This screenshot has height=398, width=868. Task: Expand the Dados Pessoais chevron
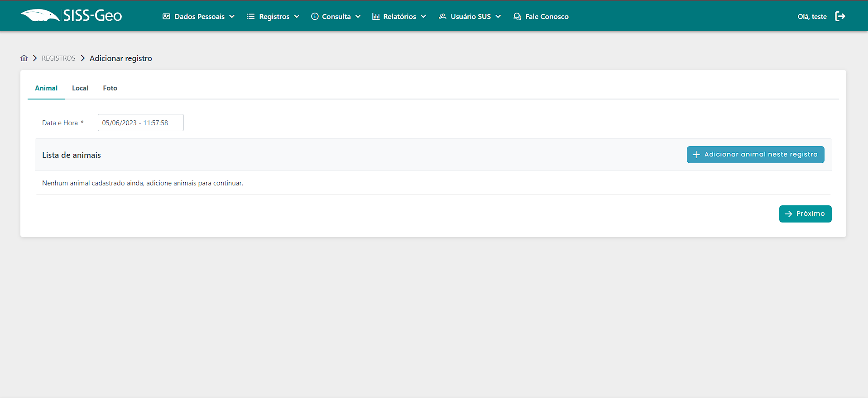[232, 16]
